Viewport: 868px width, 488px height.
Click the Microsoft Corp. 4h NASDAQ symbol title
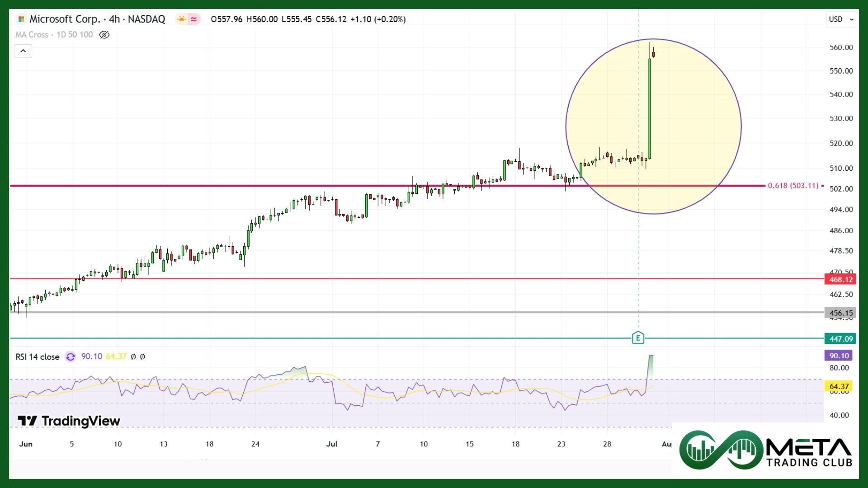coord(97,19)
